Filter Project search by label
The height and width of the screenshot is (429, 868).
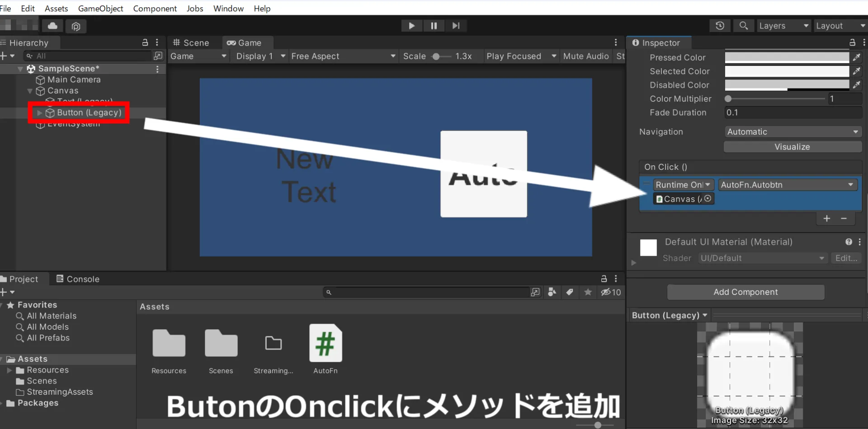click(570, 292)
